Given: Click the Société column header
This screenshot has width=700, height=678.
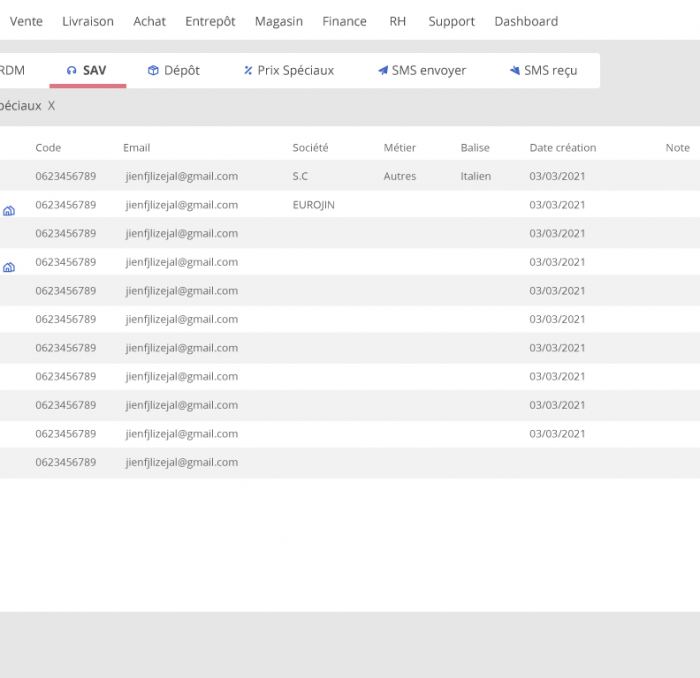Looking at the screenshot, I should tap(310, 148).
